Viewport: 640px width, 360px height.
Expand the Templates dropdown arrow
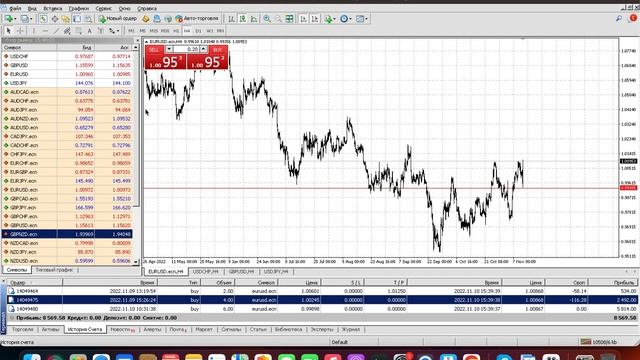coord(366,19)
